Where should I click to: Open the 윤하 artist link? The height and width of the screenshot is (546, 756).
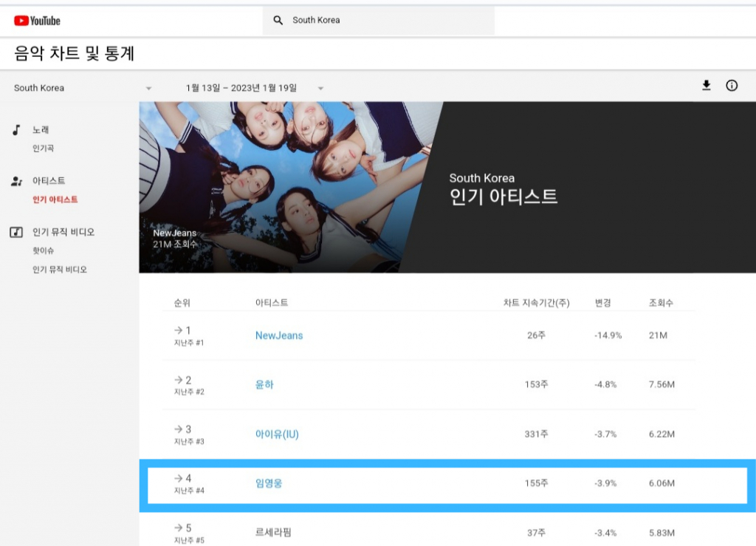coord(264,385)
